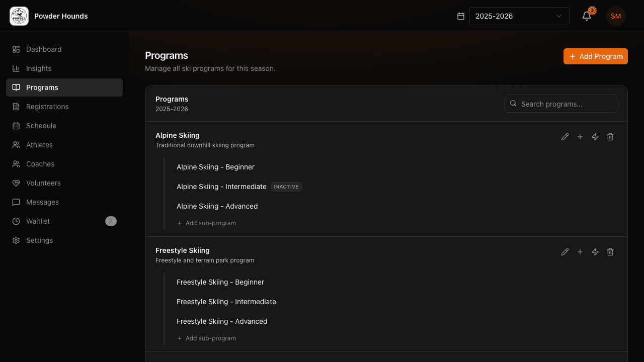
Task: Open Athletes section in sidebar
Action: pyautogui.click(x=64, y=145)
